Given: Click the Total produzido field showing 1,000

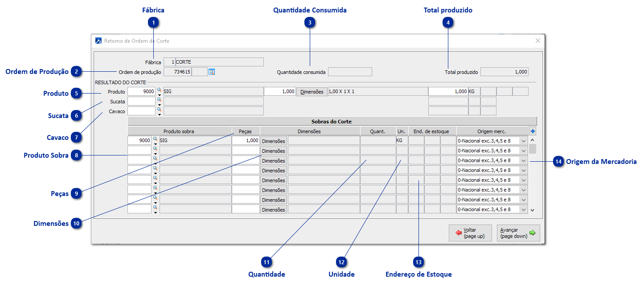Looking at the screenshot, I should 505,72.
